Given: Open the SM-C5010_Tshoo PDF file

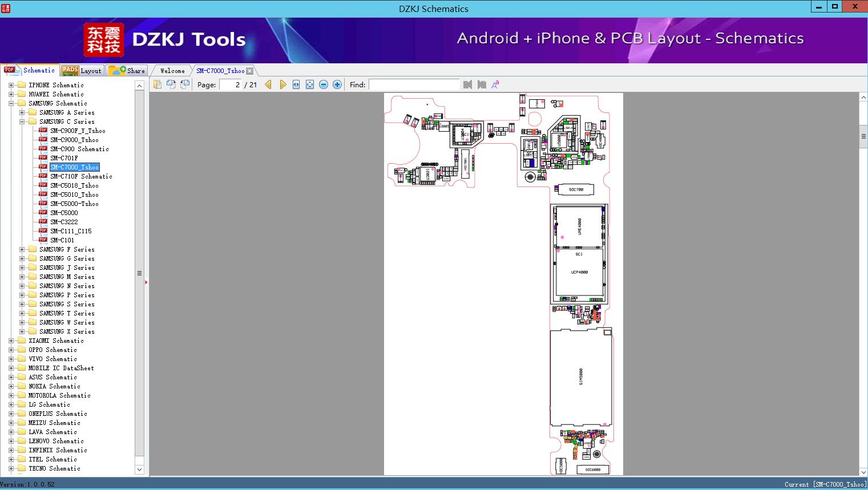Looking at the screenshot, I should 74,195.
